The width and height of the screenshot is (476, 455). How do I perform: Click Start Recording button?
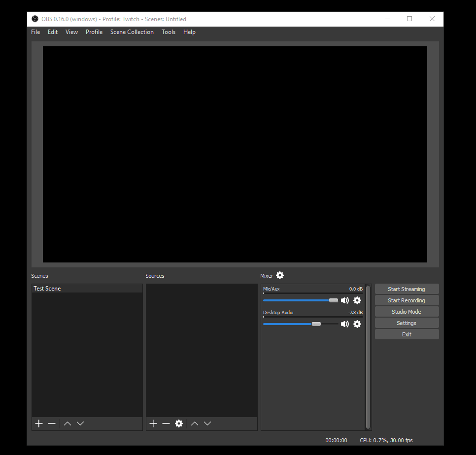407,300
